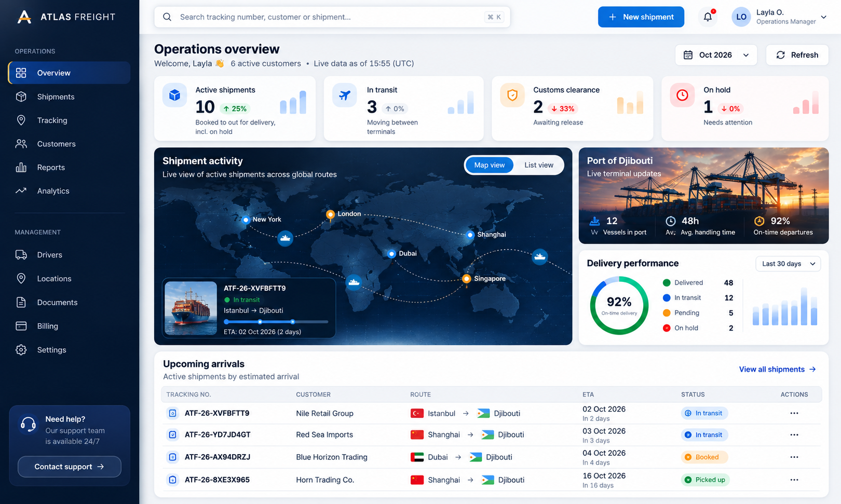This screenshot has width=841, height=504.
Task: Click customer Blue Horizon Trading
Action: click(332, 457)
